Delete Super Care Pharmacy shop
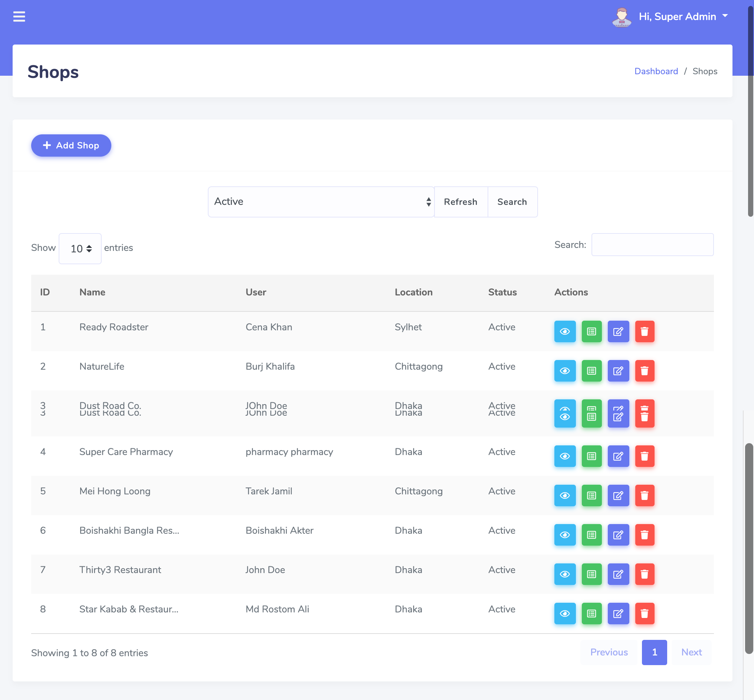This screenshot has height=700, width=754. (x=644, y=456)
